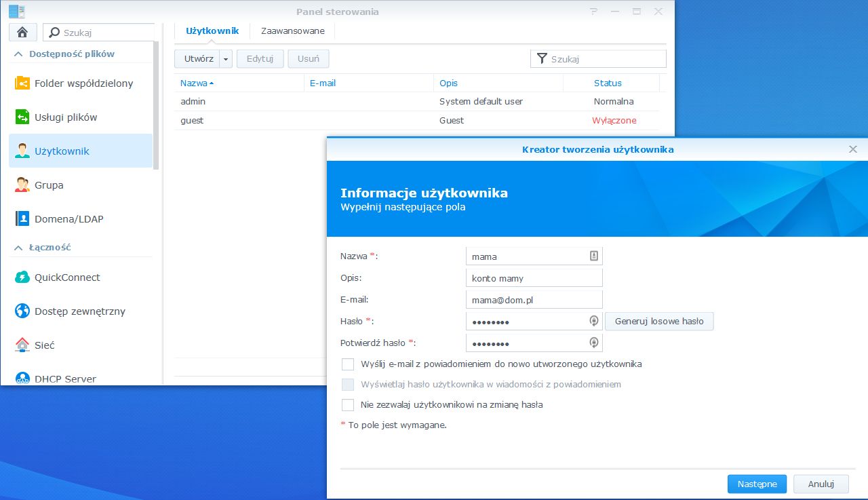
Task: Click the Edytuj button
Action: point(260,59)
